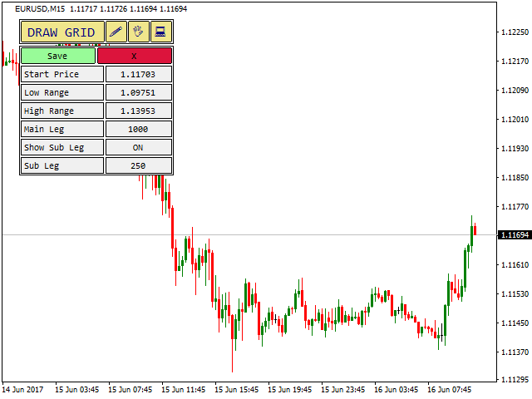
Task: Edit the Sub Leg value 250
Action: click(138, 165)
